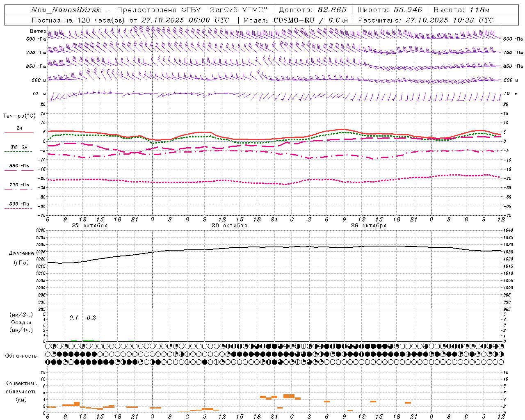Click the 0.2 precipitation amount value
The height and width of the screenshot is (420, 525).
coord(91,317)
